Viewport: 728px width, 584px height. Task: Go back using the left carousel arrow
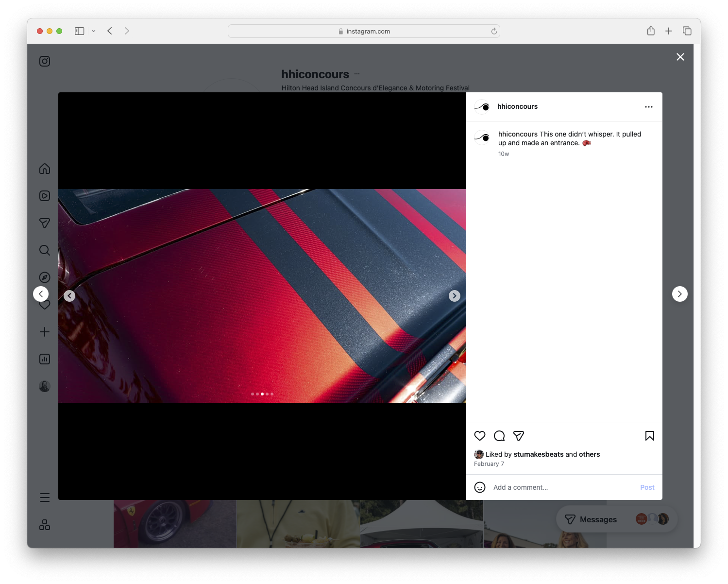coord(69,295)
